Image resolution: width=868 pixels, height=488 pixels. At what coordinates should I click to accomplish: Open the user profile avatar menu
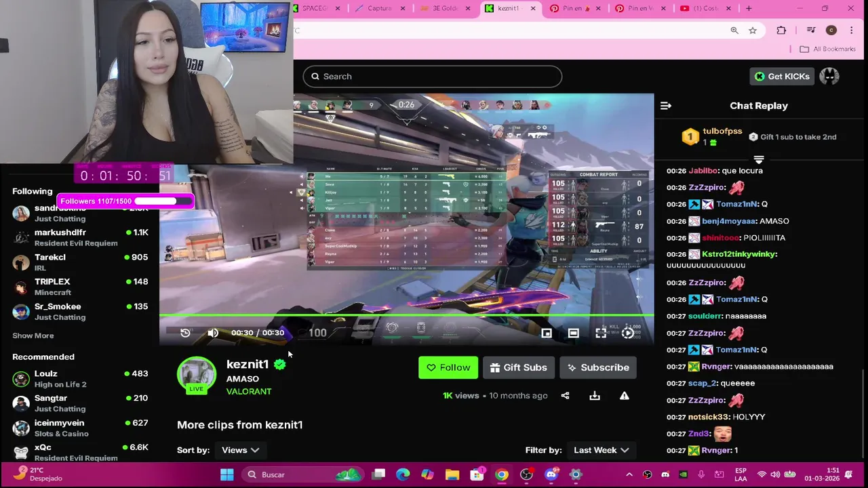829,77
